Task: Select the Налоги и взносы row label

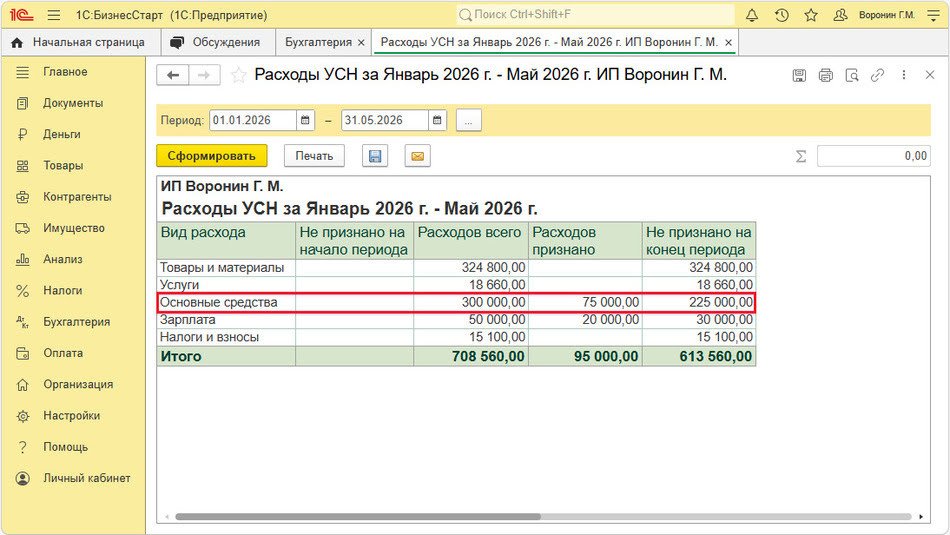Action: (209, 337)
